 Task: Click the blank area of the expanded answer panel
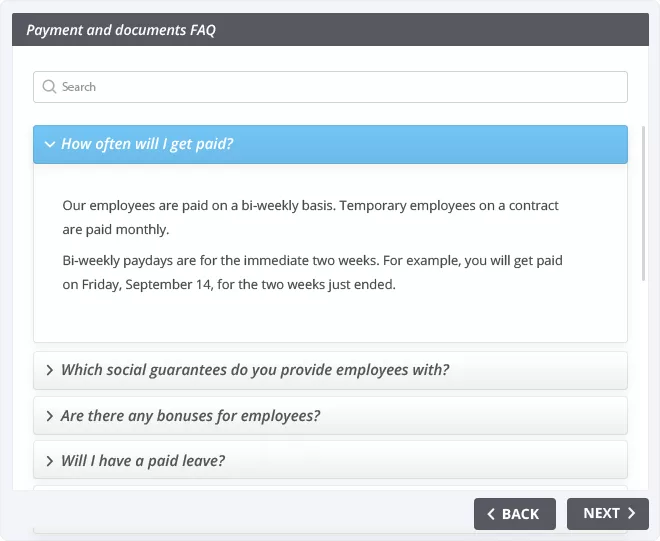point(330,318)
